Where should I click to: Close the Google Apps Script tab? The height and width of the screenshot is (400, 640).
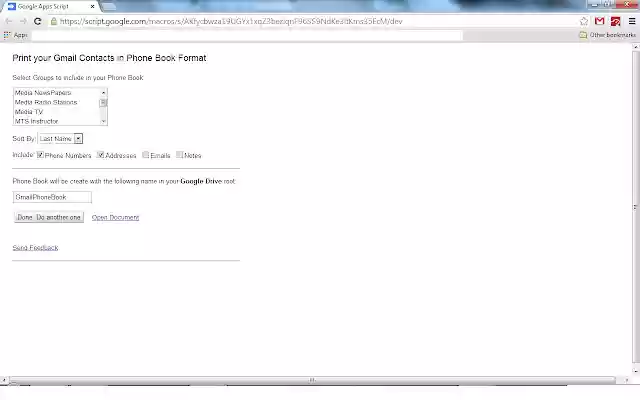(x=92, y=7)
